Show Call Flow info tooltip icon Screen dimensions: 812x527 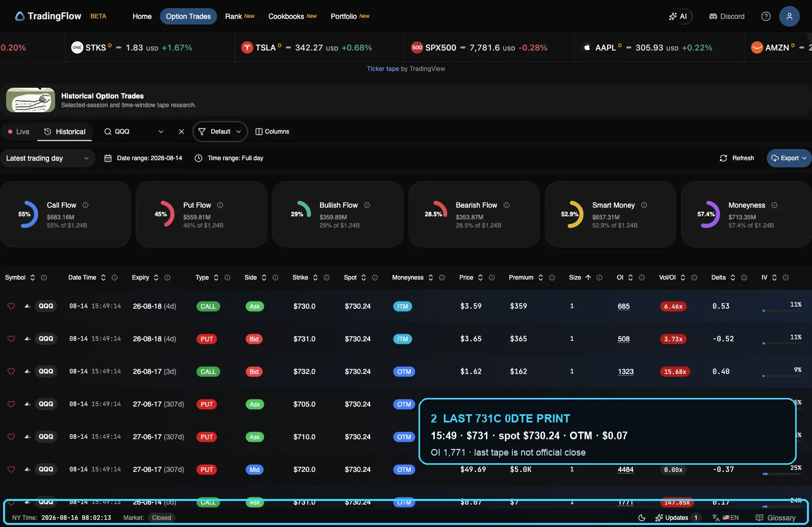86,205
